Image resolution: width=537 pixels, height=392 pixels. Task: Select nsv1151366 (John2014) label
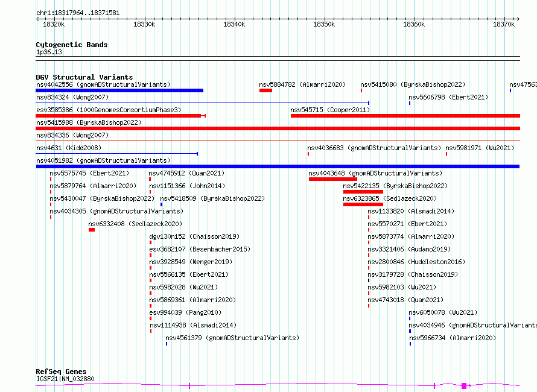pos(187,186)
